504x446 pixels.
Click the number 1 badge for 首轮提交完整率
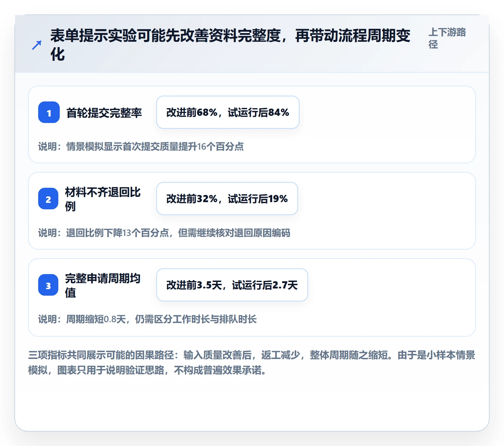(x=49, y=112)
